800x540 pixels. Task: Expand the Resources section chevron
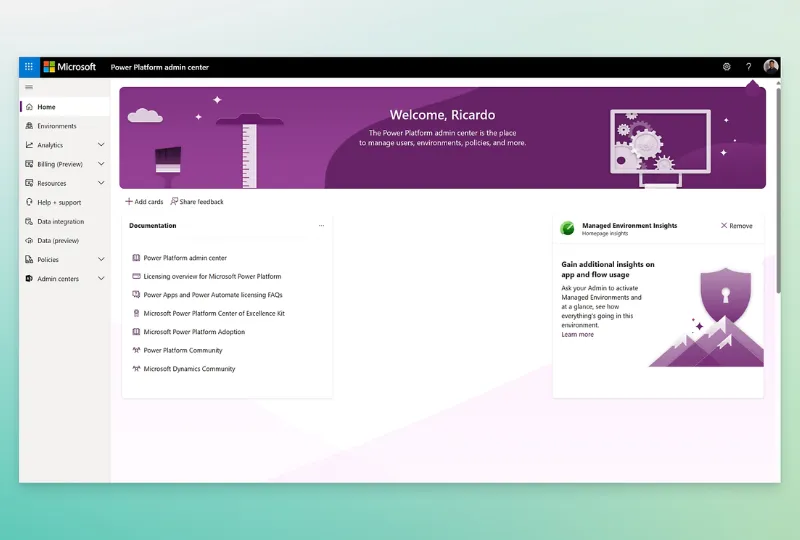[x=101, y=183]
